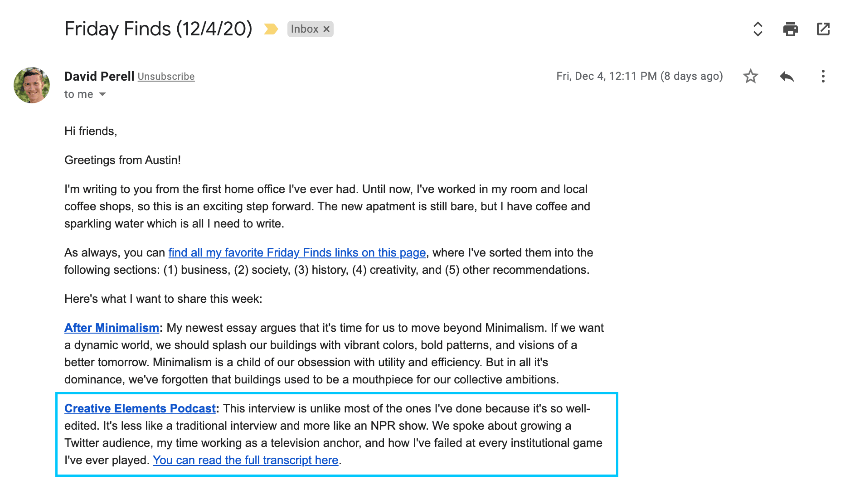Open the Creative Elements Podcast link
The image size is (845, 504).
(140, 408)
